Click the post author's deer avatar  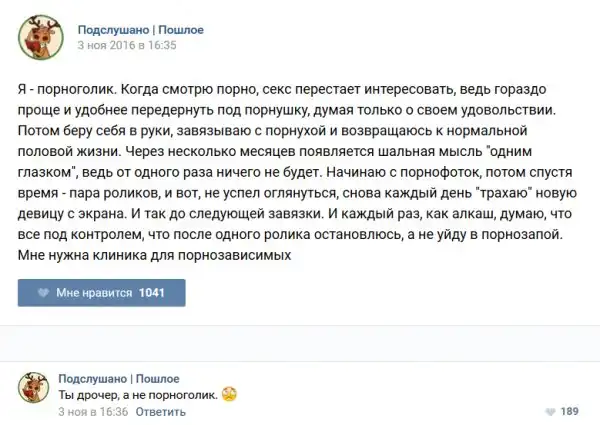(x=41, y=38)
